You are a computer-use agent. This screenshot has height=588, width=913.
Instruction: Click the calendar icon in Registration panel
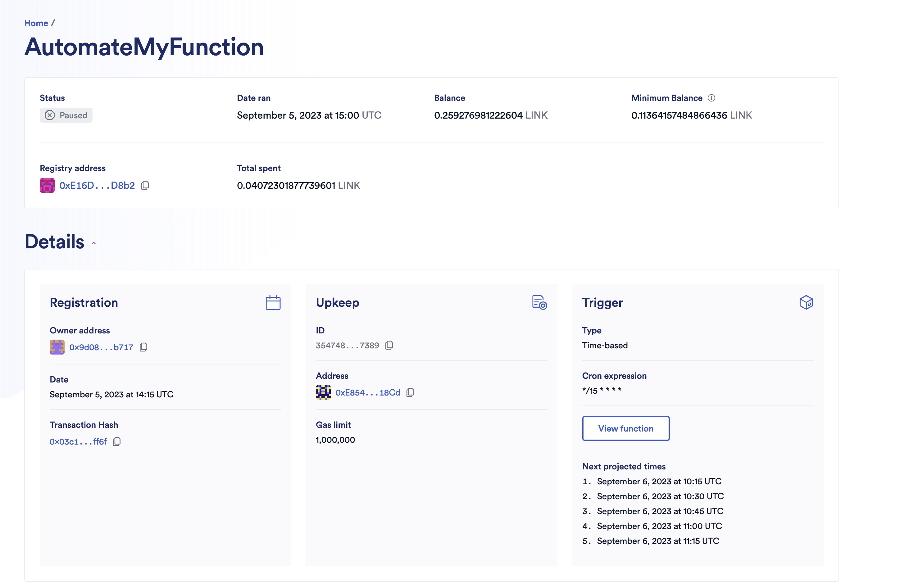273,302
